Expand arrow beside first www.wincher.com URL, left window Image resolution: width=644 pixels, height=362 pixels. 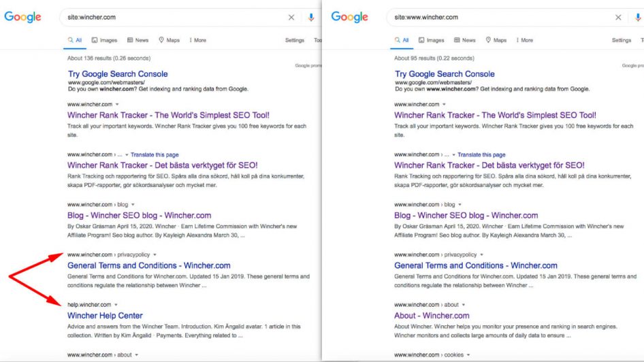[x=117, y=105]
